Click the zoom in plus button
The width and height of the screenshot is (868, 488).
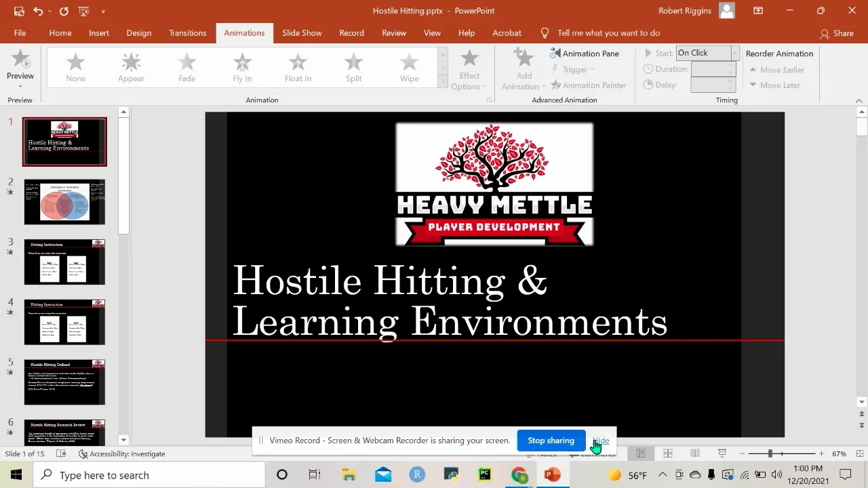click(821, 453)
